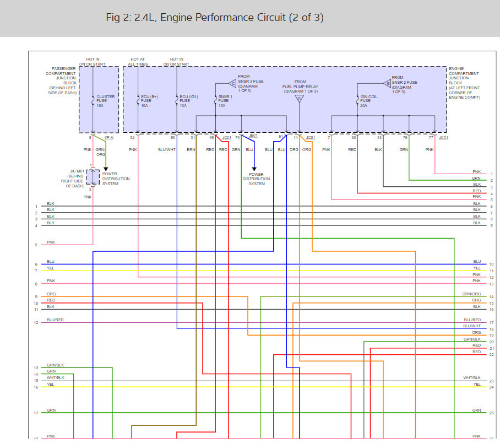Click the 'FROM SNSR 3 FUSE' note
500x448 pixels.
(x=251, y=84)
